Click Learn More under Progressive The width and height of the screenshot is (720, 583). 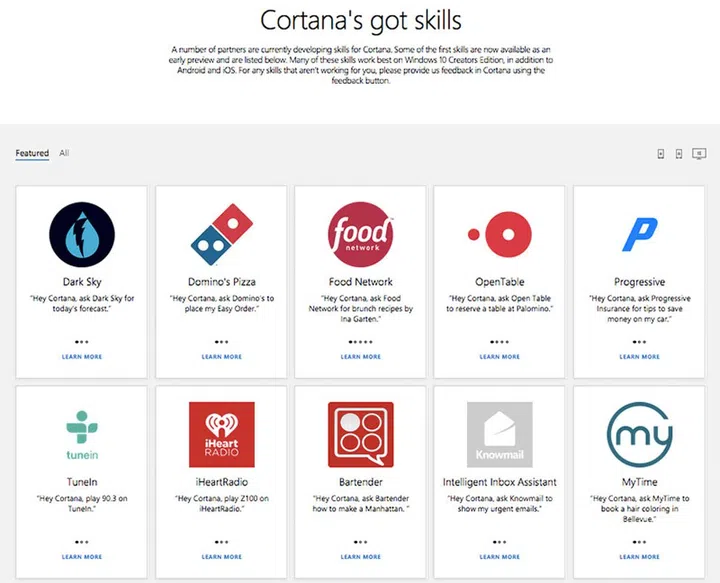pos(639,356)
